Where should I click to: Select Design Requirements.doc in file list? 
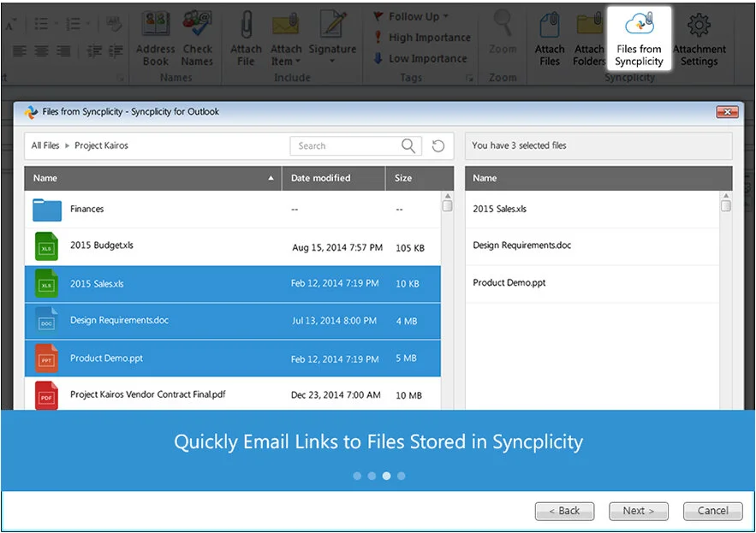232,321
